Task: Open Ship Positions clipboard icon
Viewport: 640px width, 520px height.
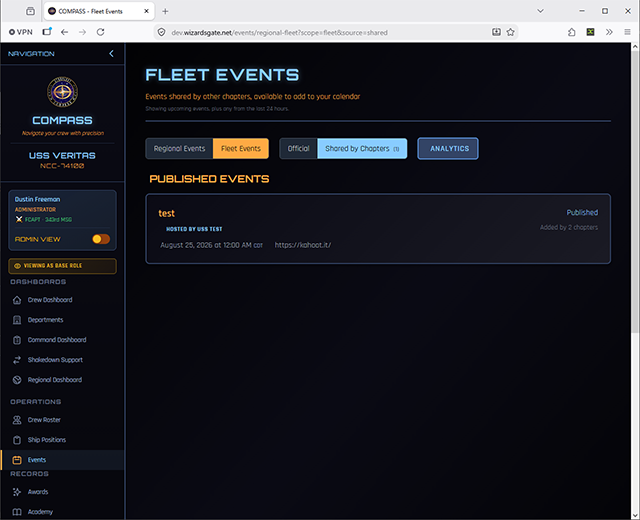Action: (x=17, y=440)
